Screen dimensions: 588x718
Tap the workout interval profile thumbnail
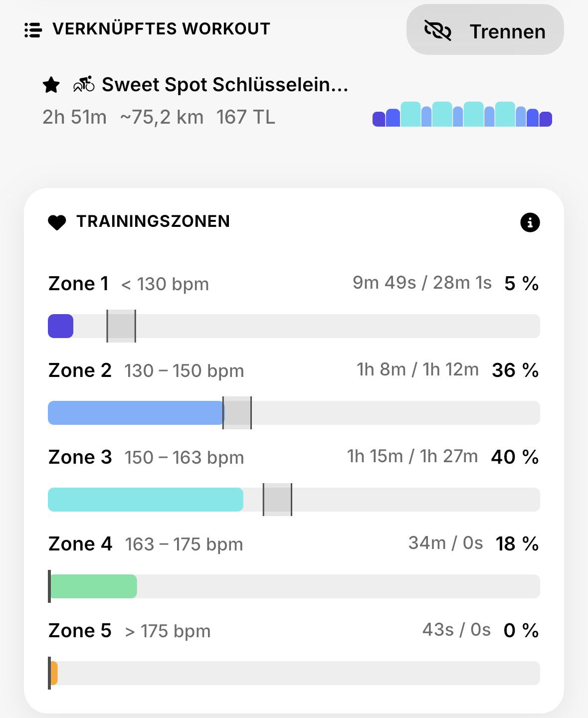[462, 114]
